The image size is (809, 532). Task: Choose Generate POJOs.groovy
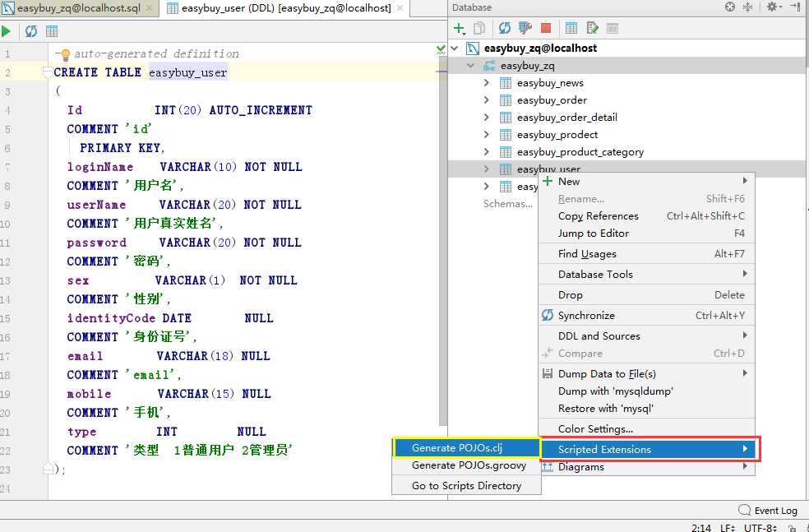[x=466, y=465]
